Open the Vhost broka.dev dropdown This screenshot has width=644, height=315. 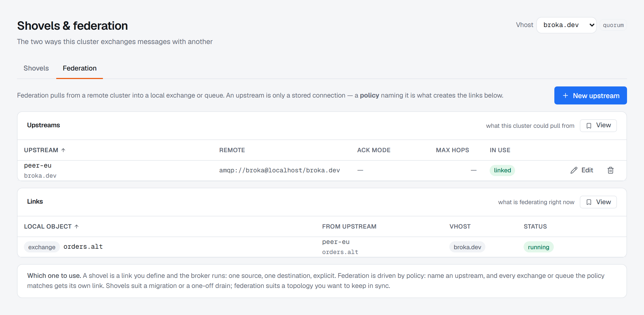566,25
